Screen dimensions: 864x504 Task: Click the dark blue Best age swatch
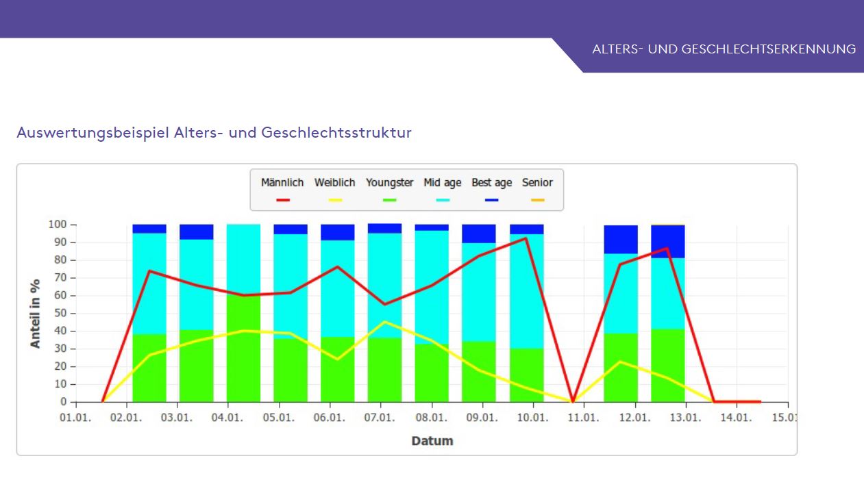click(491, 200)
